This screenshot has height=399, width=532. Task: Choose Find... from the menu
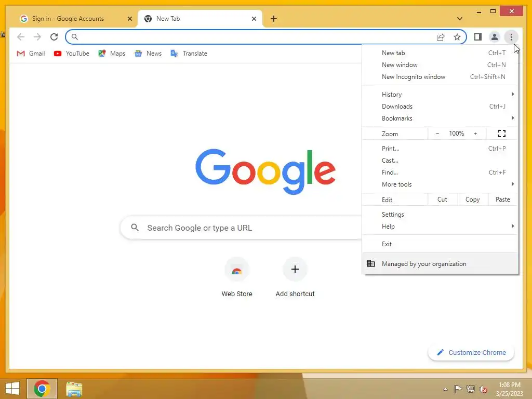point(440,172)
